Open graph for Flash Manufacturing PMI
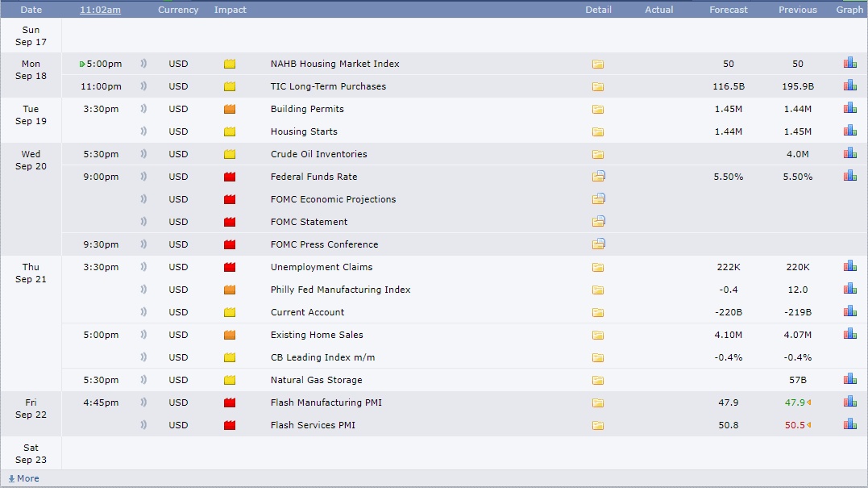The image size is (868, 488). coord(849,402)
